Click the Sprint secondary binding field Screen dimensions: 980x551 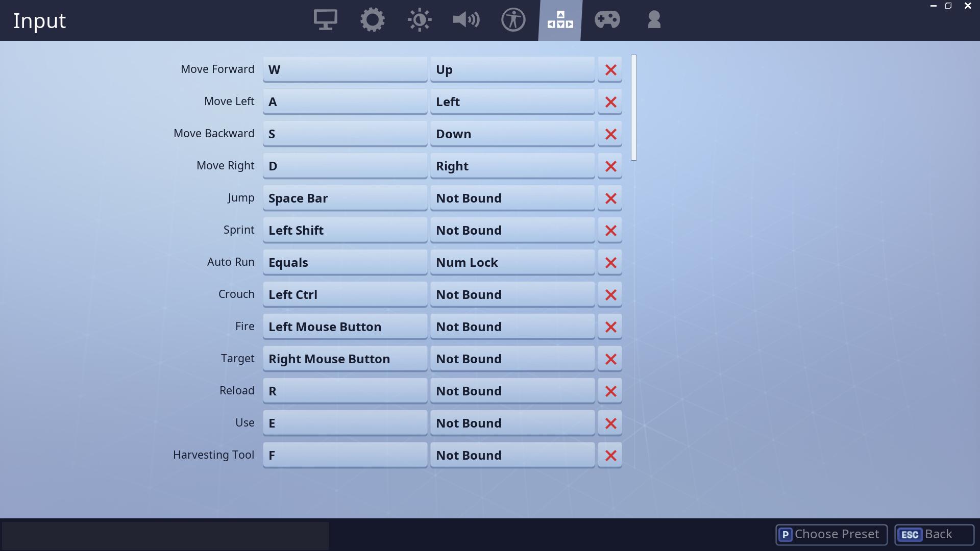[512, 230]
